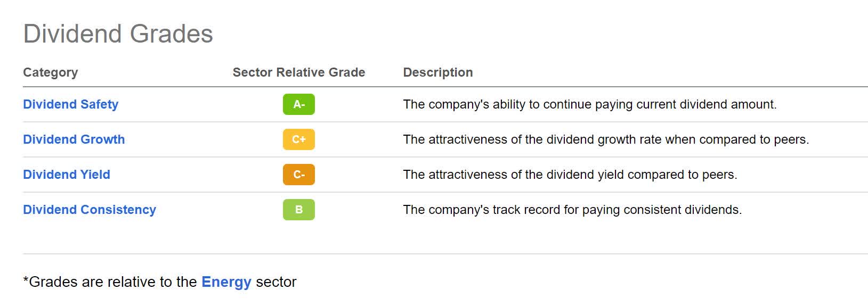Select the Dividend Consistency link
This screenshot has width=868, height=306.
pyautogui.click(x=90, y=210)
